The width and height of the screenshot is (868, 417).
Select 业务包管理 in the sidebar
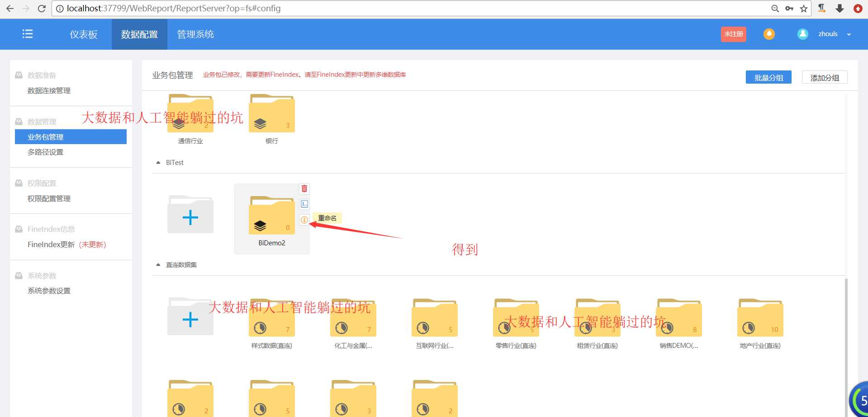click(x=71, y=137)
